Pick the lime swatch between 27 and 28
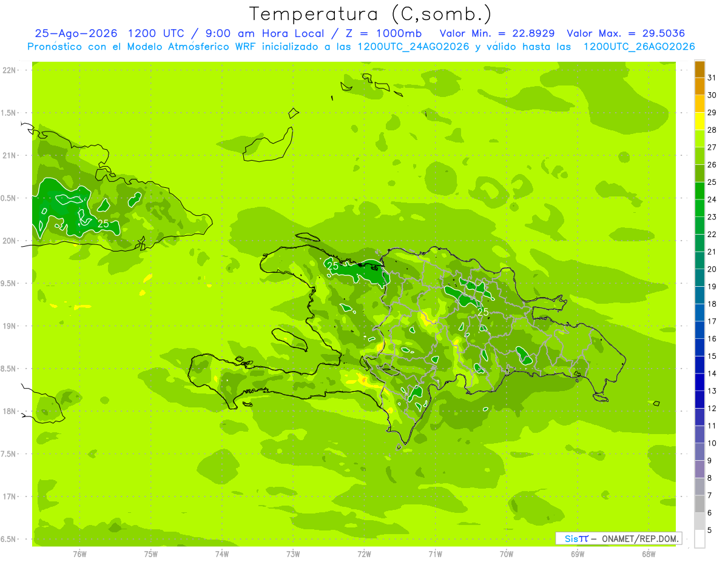This screenshot has height=562, width=728. [x=699, y=139]
